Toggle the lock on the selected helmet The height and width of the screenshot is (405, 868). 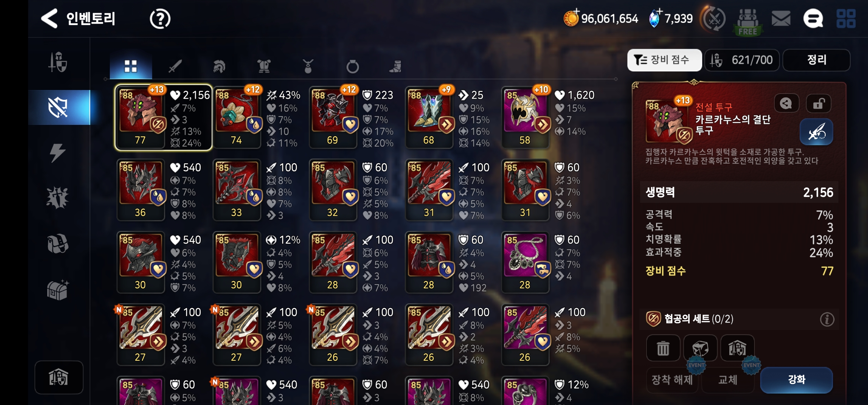[819, 103]
